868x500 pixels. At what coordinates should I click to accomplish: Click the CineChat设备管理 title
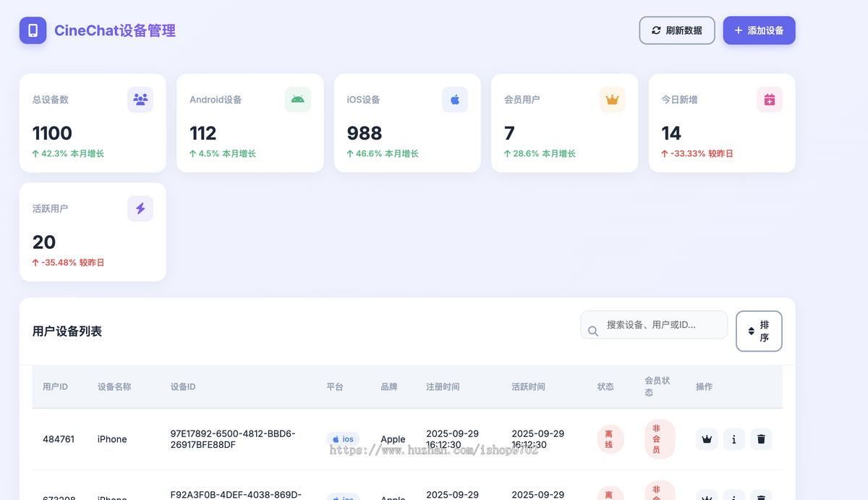coord(115,30)
